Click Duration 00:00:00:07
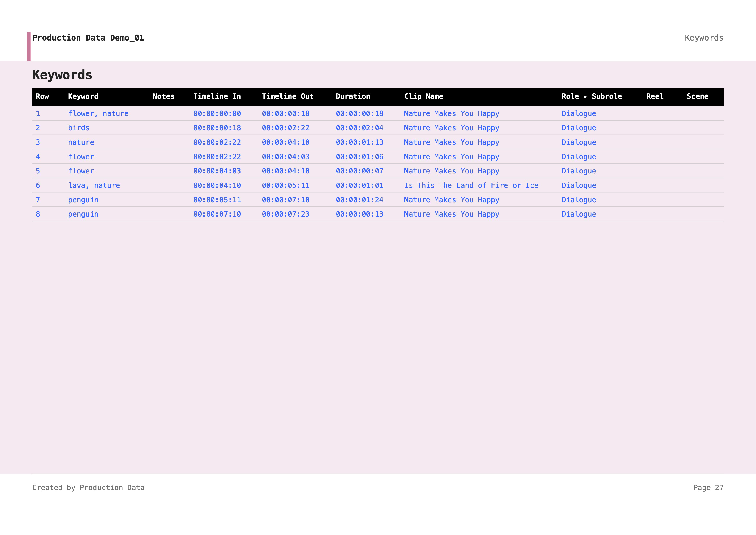 coord(360,171)
